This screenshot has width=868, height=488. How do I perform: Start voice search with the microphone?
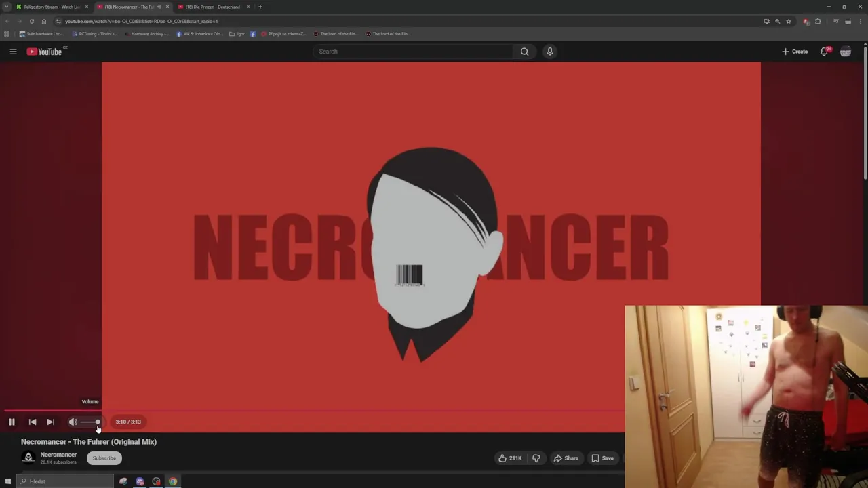[x=550, y=52]
